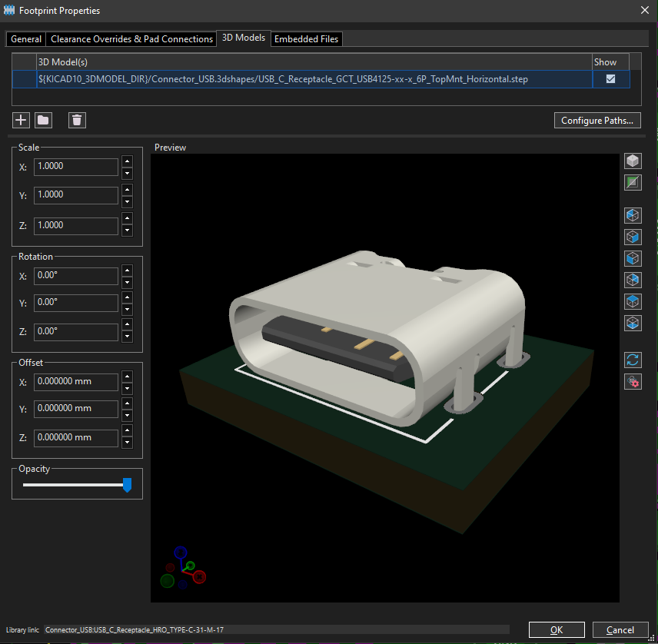
Task: Toggle orthographic projection cube icon
Action: click(x=633, y=161)
